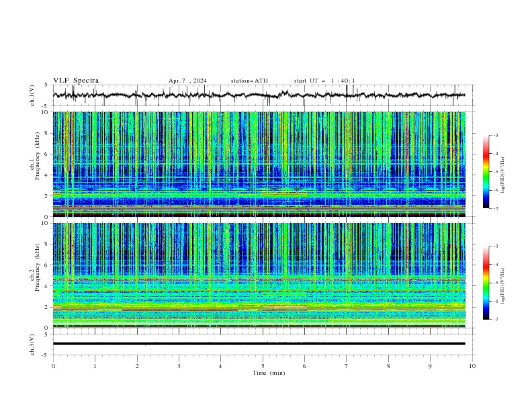
Task: Click the ch.2 "Frequency (kHz)" axis label
Action: [x=38, y=267]
